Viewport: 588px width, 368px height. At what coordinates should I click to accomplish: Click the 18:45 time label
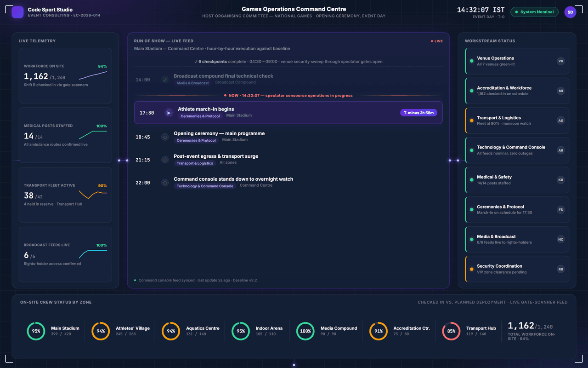(143, 137)
